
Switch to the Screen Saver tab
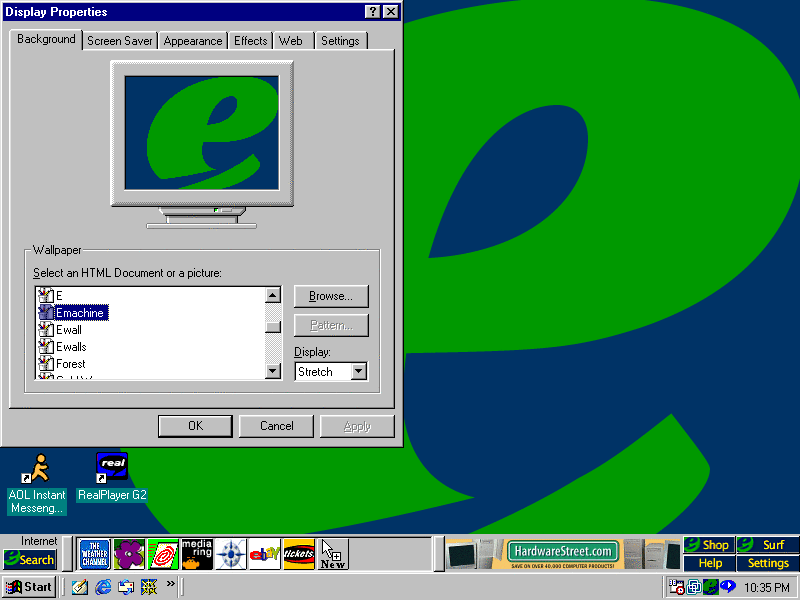tap(119, 41)
